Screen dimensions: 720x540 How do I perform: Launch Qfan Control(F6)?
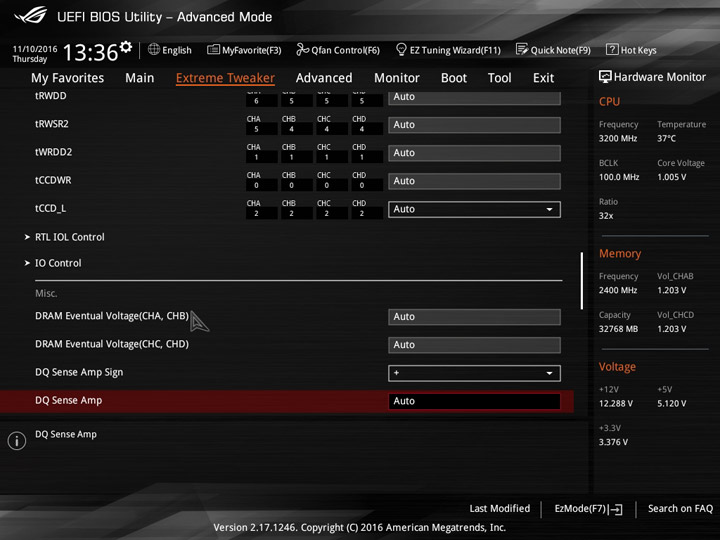[x=345, y=50]
